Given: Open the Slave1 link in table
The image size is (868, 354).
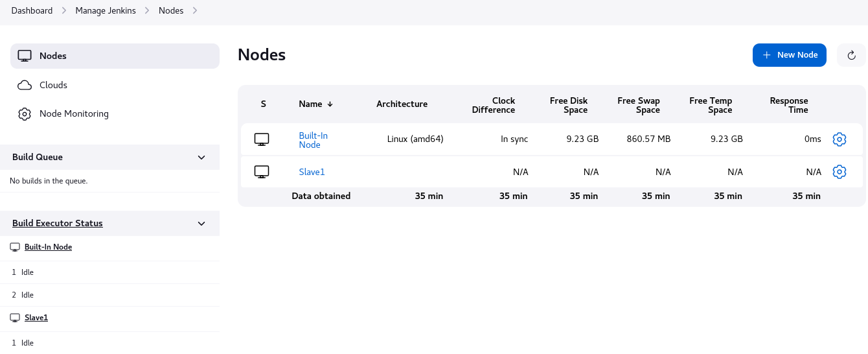Looking at the screenshot, I should [x=312, y=172].
